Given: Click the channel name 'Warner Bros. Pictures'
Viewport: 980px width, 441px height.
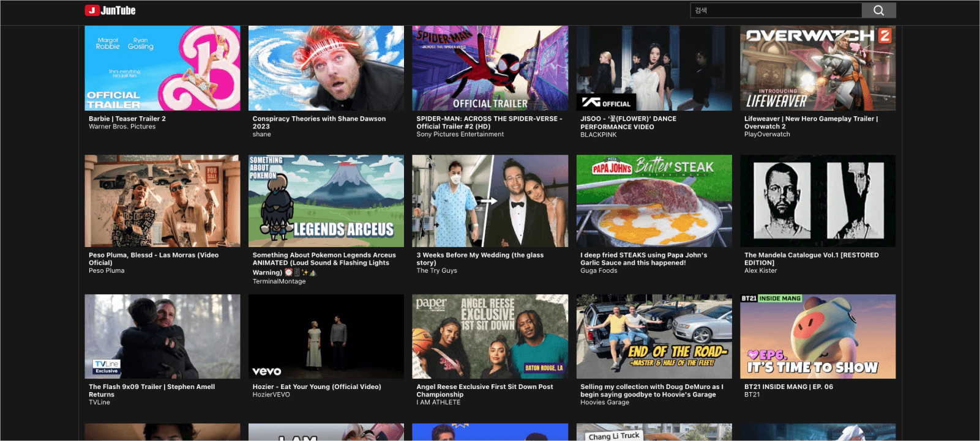Looking at the screenshot, I should coord(122,127).
